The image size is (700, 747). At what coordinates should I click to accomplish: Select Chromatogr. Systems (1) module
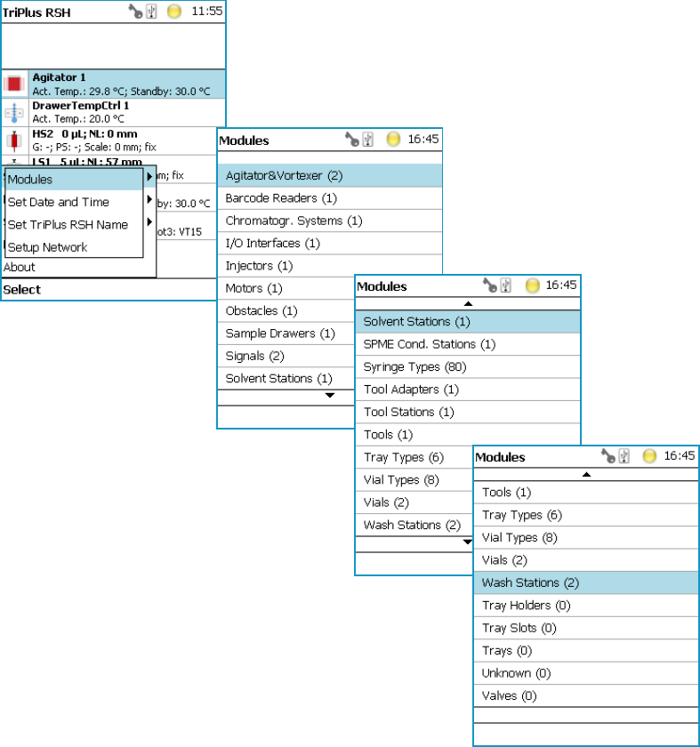click(330, 221)
